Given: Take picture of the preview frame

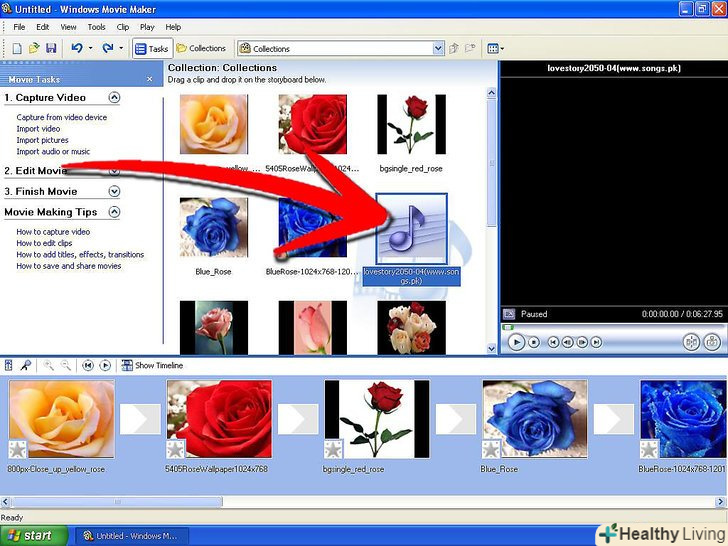Looking at the screenshot, I should [712, 343].
